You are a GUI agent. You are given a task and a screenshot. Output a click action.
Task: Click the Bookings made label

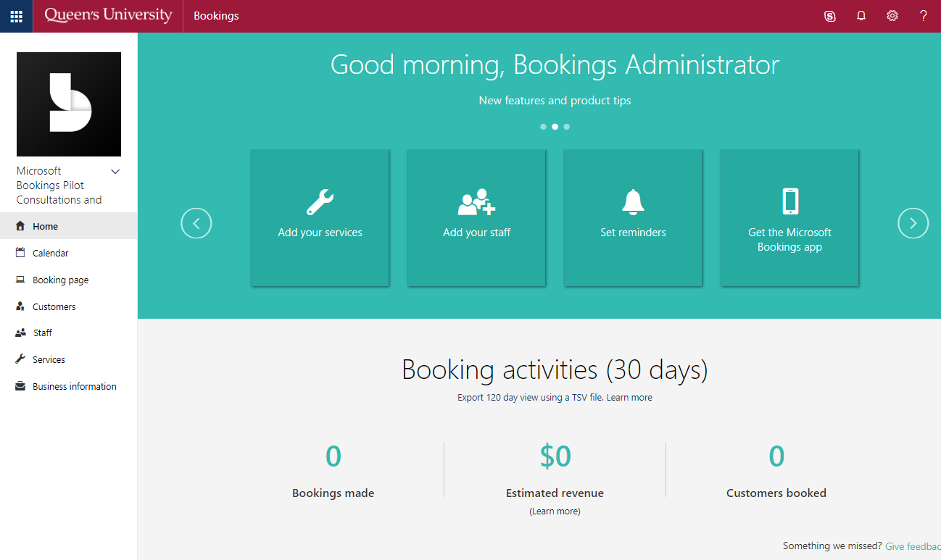click(333, 493)
